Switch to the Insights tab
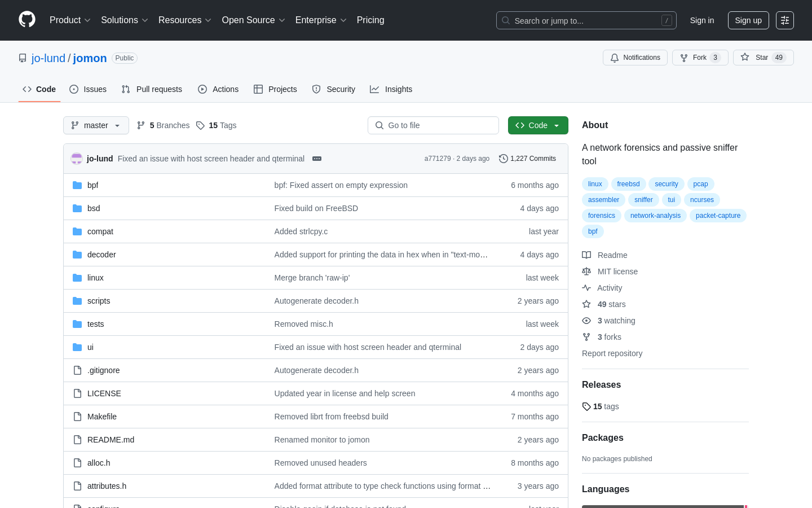Image resolution: width=812 pixels, height=508 pixels. coord(391,89)
